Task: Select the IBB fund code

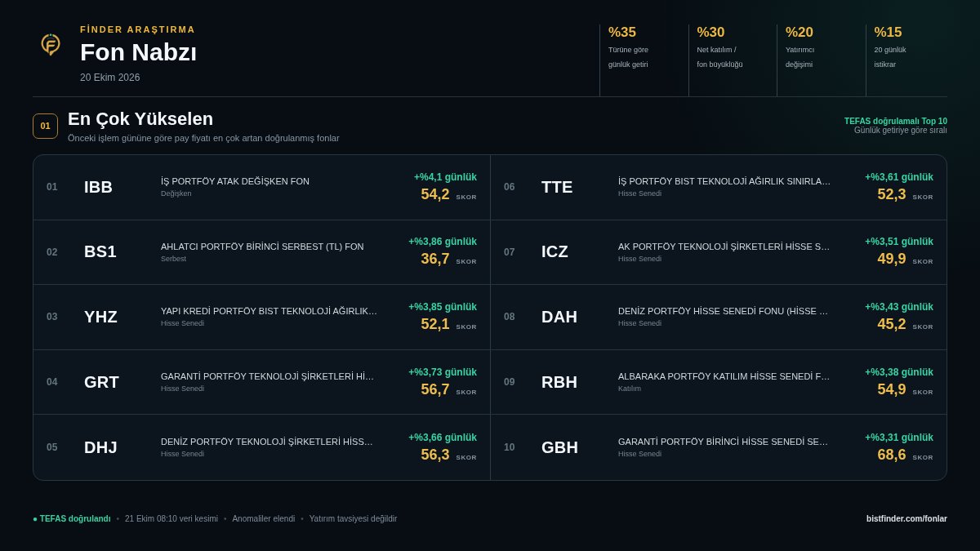Action: point(98,187)
